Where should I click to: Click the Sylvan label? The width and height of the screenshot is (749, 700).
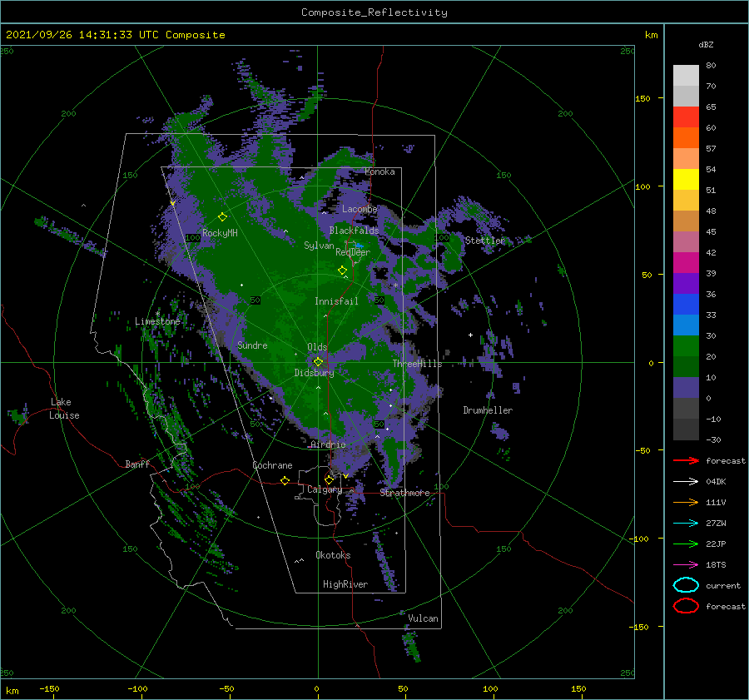coord(319,246)
